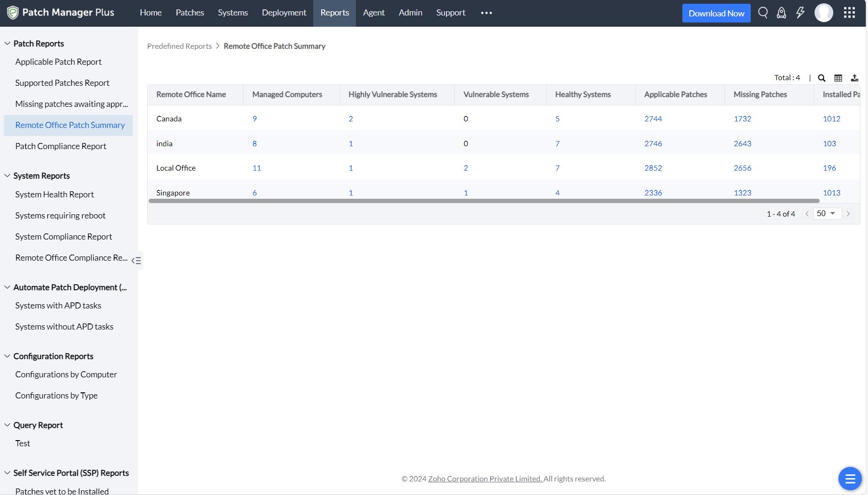
Task: Open the global search icon in header
Action: pyautogui.click(x=763, y=13)
